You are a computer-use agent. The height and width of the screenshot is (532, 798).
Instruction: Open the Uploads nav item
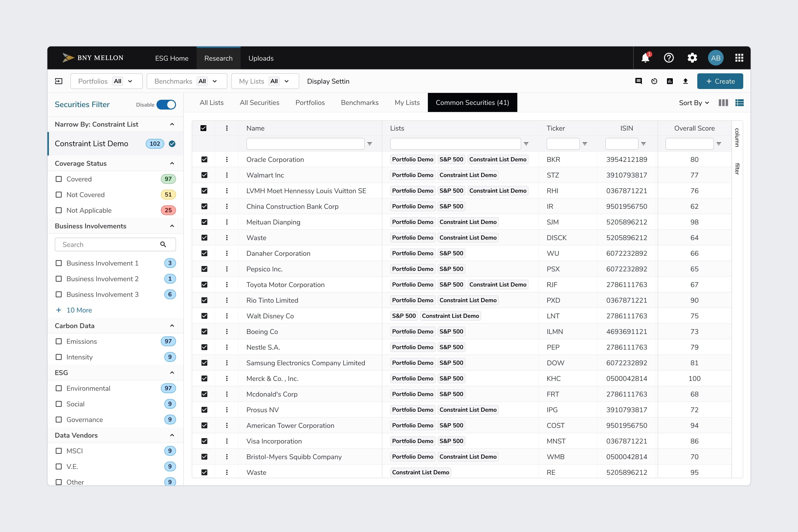click(x=261, y=58)
